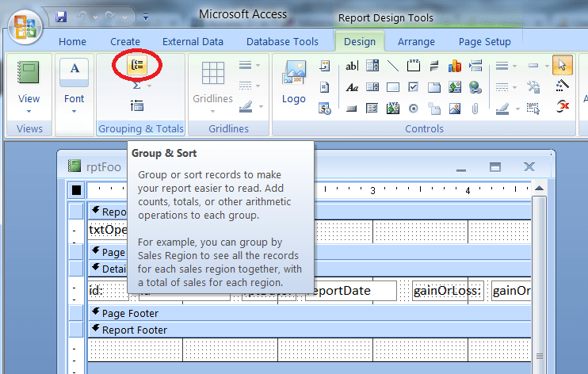The height and width of the screenshot is (374, 588).
Task: Select the Text Box (ab|) control
Action: (351, 66)
